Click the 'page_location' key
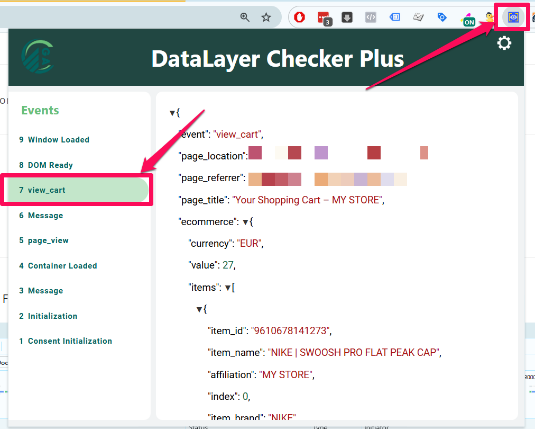Image resolution: width=535 pixels, height=429 pixels. (213, 156)
